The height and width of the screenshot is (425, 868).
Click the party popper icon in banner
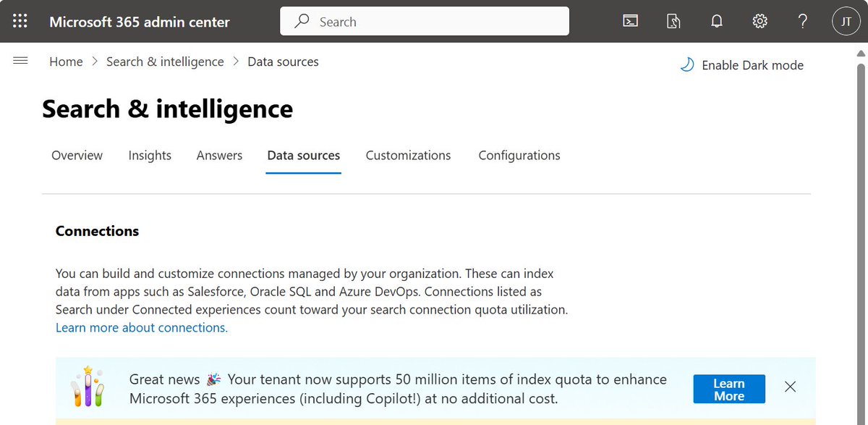click(214, 379)
